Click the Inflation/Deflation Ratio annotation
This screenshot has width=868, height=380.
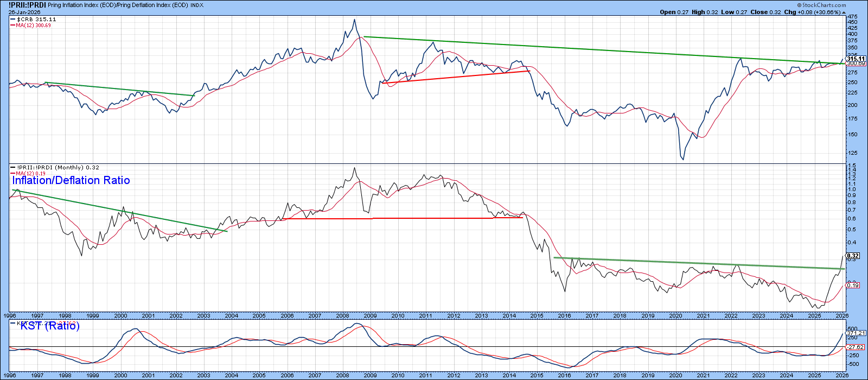pos(71,180)
